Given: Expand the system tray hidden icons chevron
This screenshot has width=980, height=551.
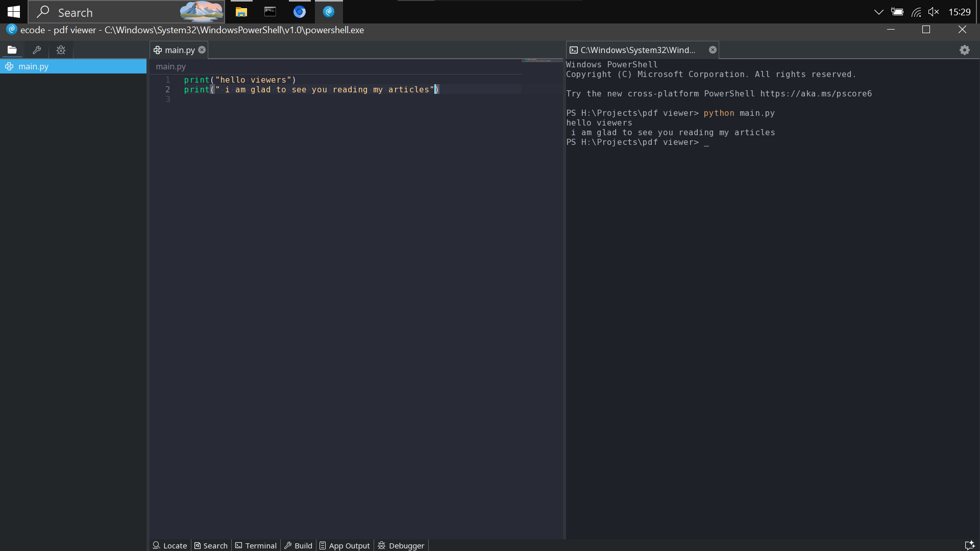Looking at the screenshot, I should [x=878, y=12].
